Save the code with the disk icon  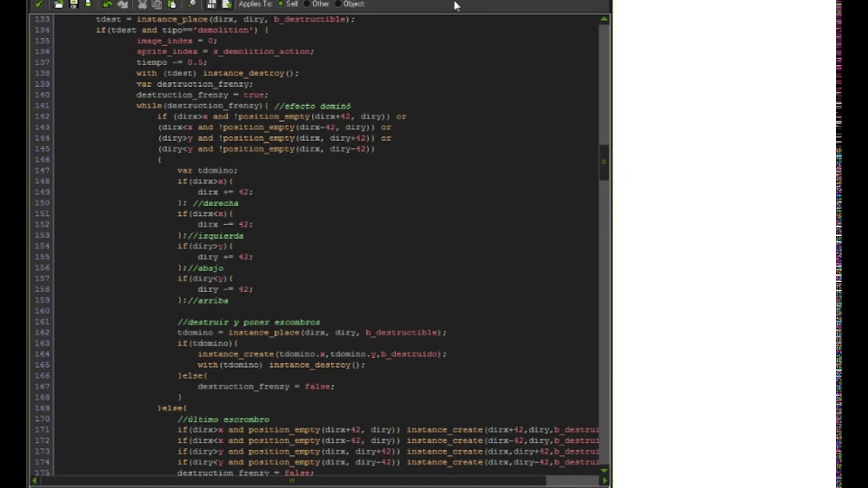(x=74, y=4)
